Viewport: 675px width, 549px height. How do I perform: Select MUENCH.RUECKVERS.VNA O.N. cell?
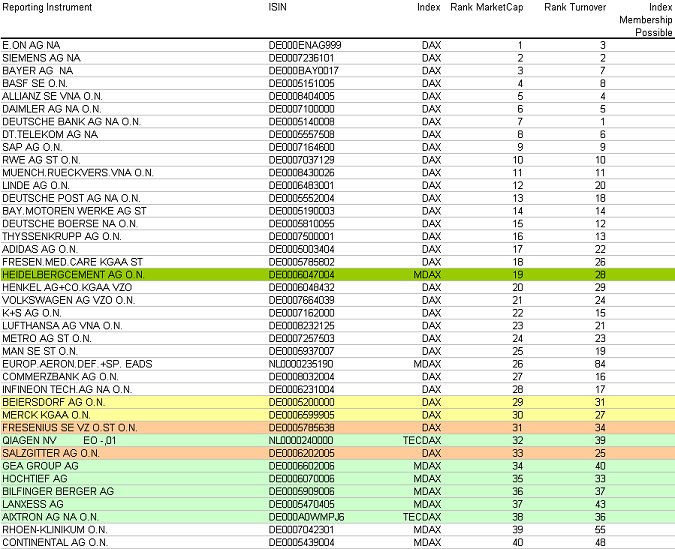[x=78, y=173]
